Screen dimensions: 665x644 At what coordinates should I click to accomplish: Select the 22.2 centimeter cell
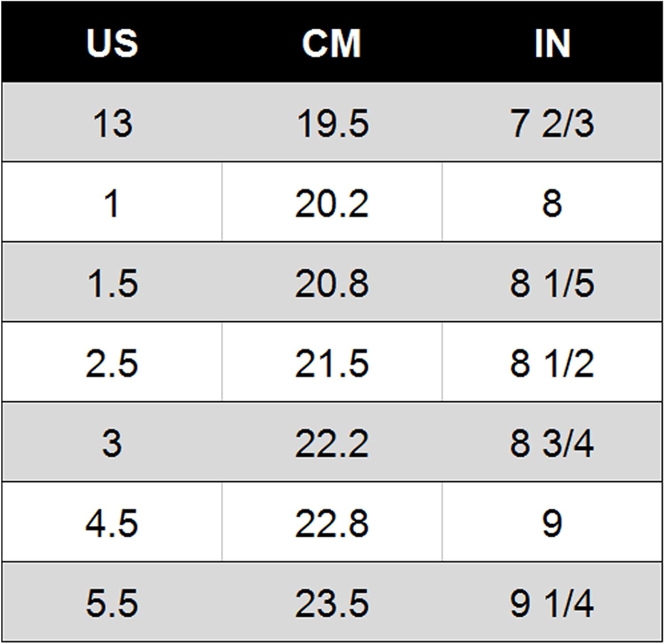pos(332,443)
